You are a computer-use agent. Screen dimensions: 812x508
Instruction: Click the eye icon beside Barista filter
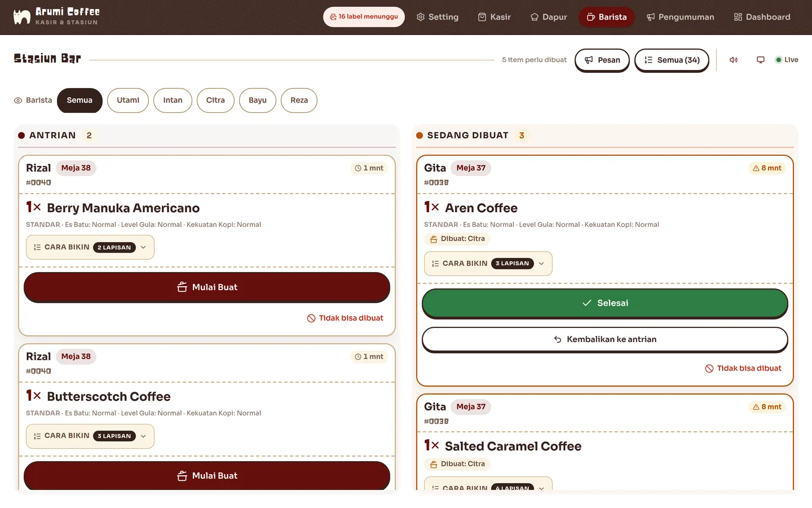click(18, 100)
